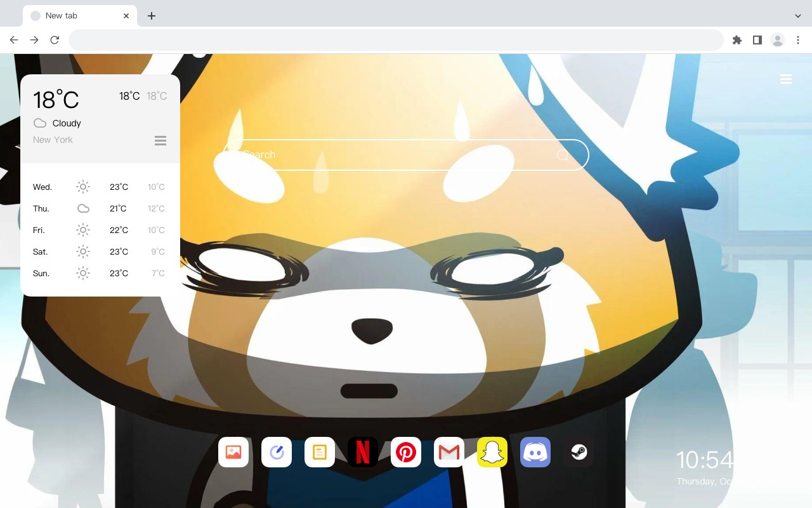
Task: Toggle the browser side panel
Action: (757, 40)
